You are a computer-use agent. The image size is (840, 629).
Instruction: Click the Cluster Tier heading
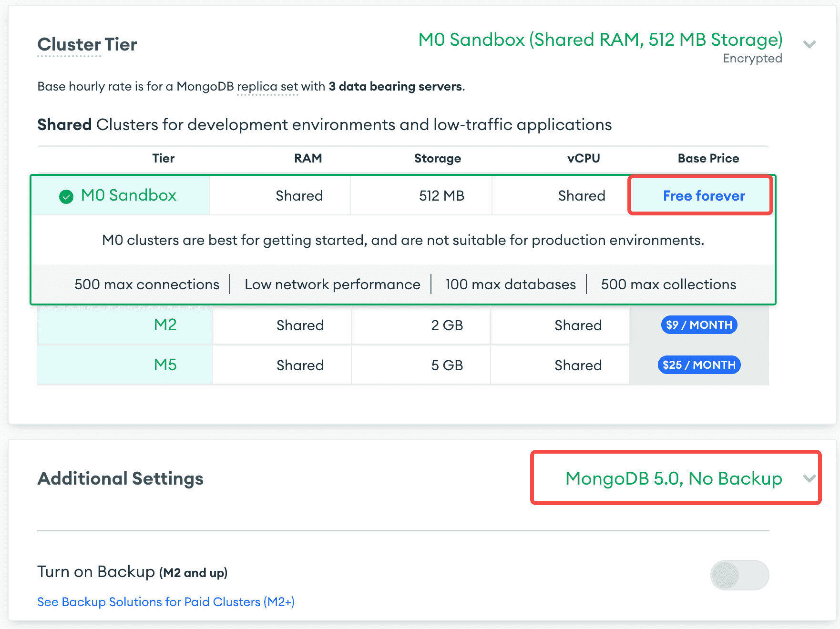coord(87,44)
